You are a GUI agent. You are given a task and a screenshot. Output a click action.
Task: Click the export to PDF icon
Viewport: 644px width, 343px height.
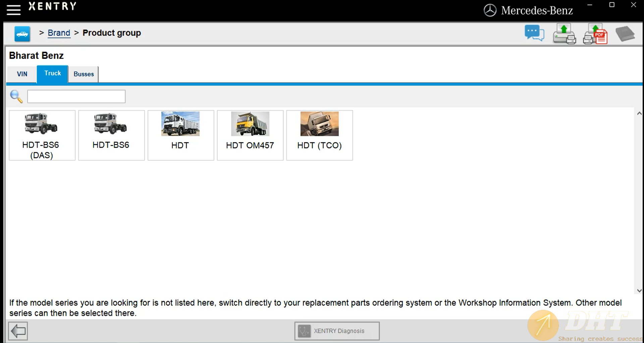click(x=595, y=34)
